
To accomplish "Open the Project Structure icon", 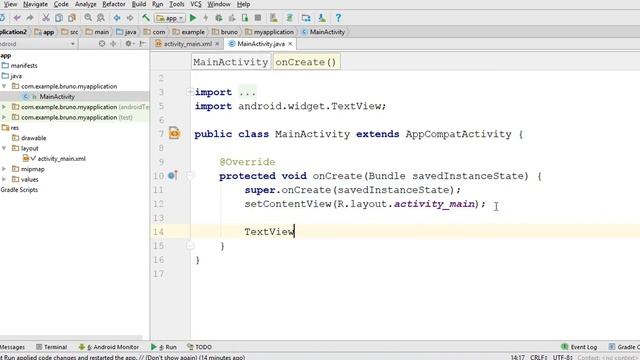I will click(306, 18).
